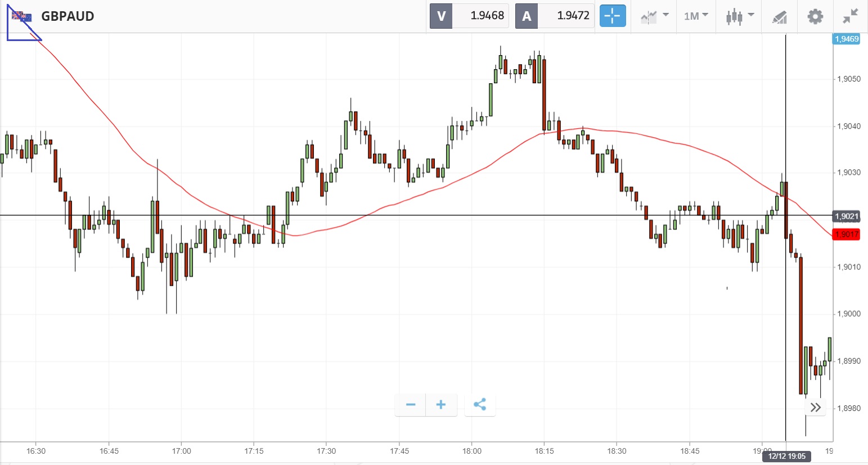Click the 1,9050 price axis label
Viewport: 868px width, 465px height.
[x=849, y=79]
